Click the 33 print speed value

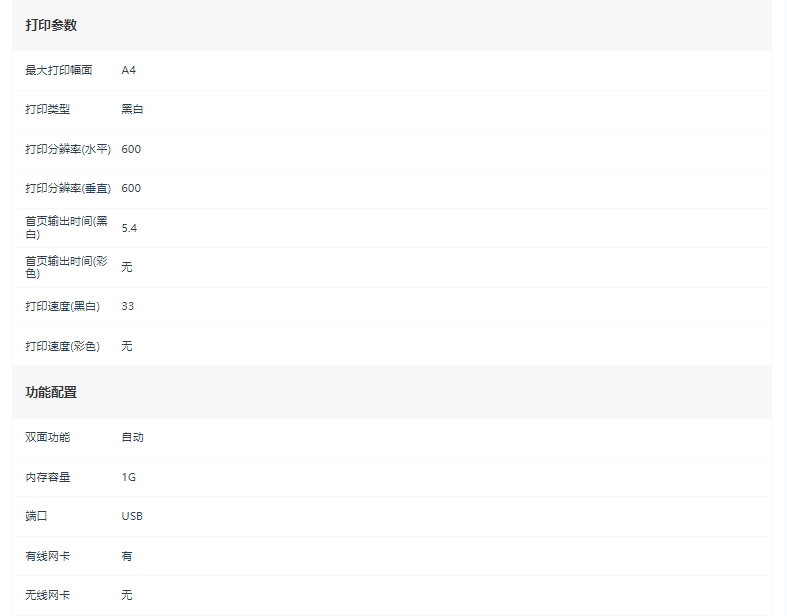tap(127, 306)
